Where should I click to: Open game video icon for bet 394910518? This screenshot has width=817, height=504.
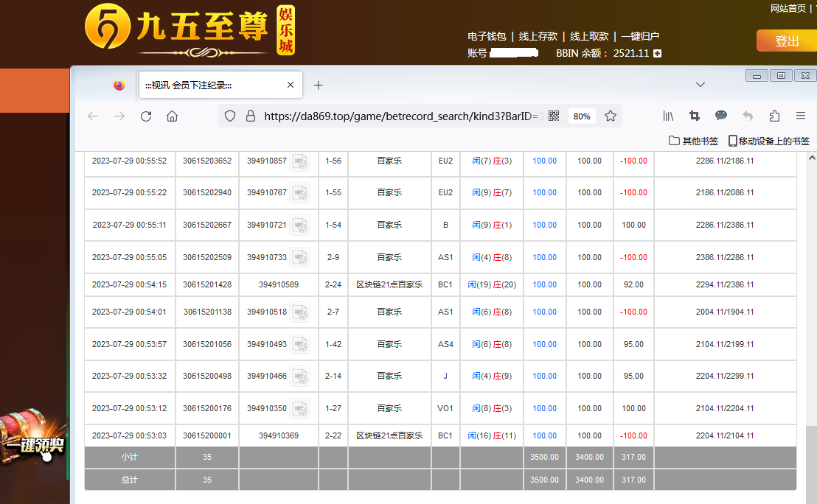(300, 312)
